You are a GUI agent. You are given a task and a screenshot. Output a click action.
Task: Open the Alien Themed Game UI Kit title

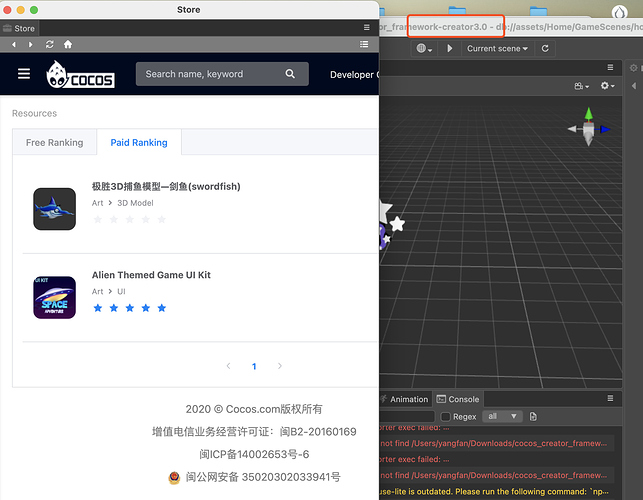[x=151, y=275]
